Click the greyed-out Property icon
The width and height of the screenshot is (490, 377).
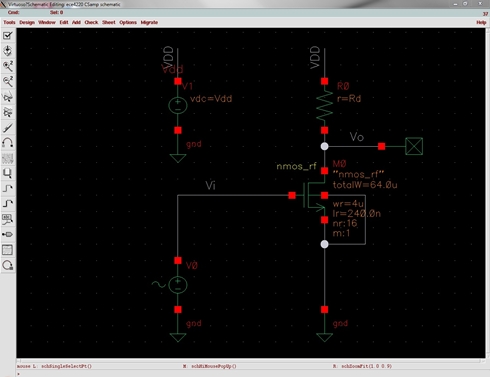(8, 158)
